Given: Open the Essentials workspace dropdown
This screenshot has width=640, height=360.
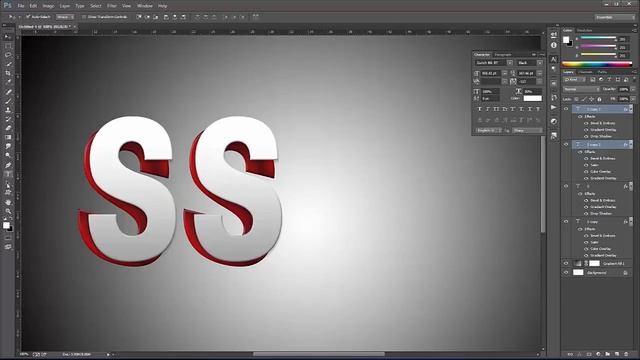Looking at the screenshot, I should coord(614,17).
